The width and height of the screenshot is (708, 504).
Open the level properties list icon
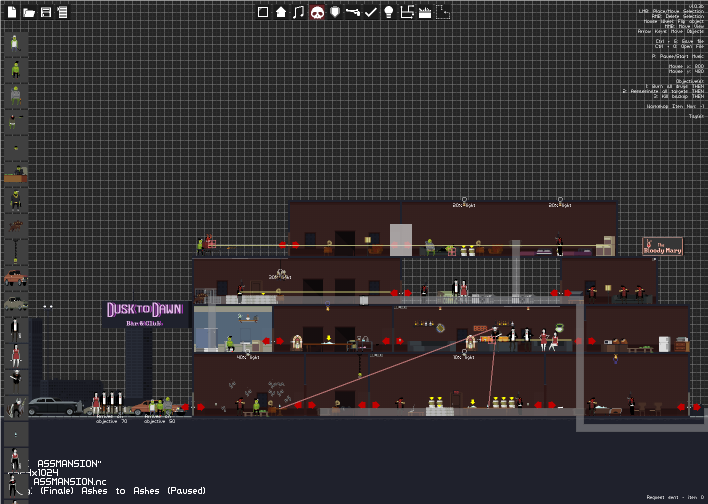pos(62,12)
